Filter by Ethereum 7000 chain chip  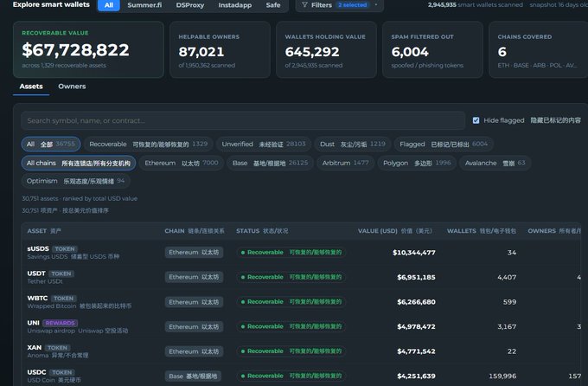tap(182, 163)
